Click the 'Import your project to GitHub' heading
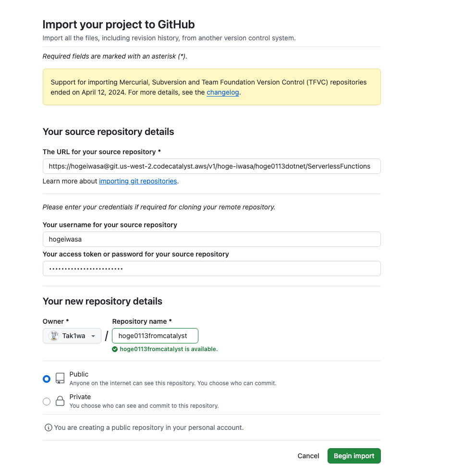Viewport: 451px width, 476px height. (119, 24)
